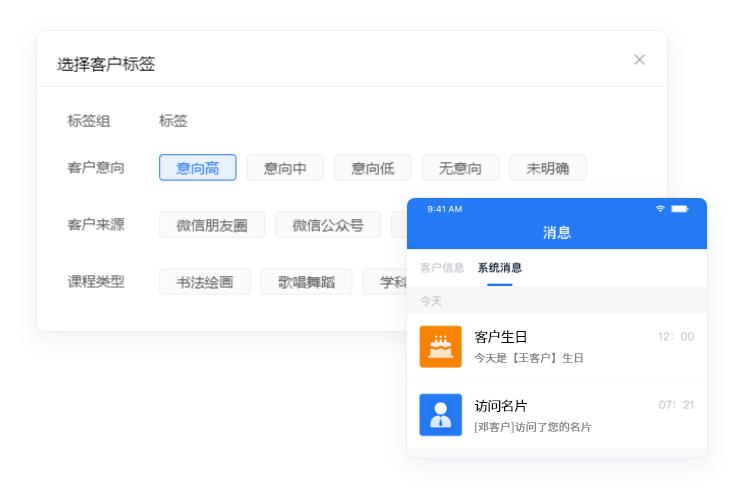Click the 9:41 AM status bar time
The height and width of the screenshot is (501, 744).
pos(445,209)
